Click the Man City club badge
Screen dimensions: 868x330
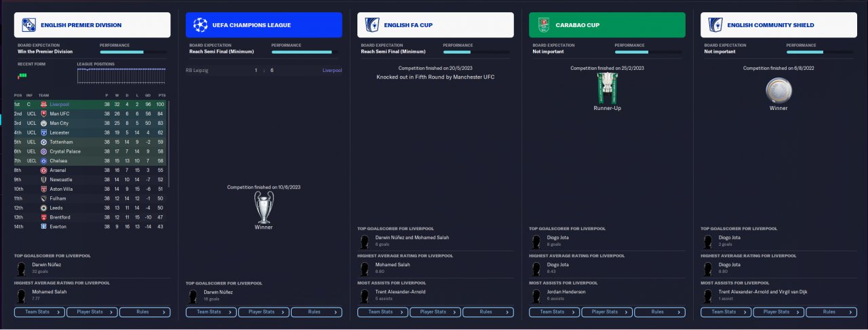pyautogui.click(x=43, y=124)
